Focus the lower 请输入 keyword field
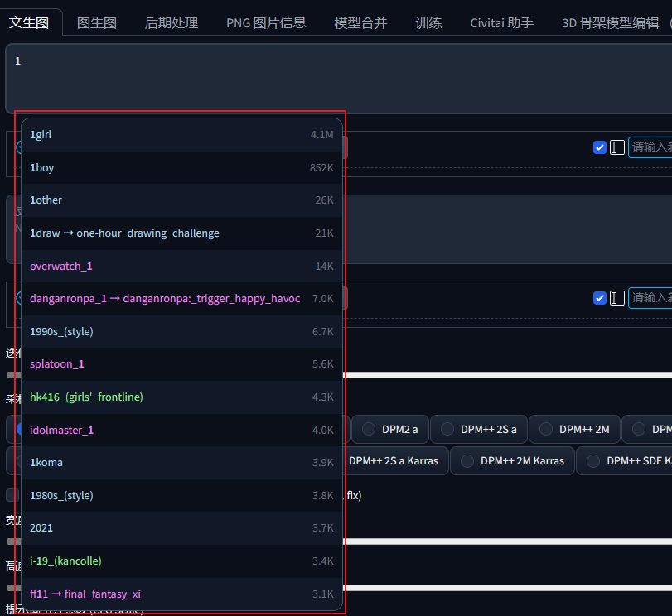Screen dimensions: 672x616 [x=650, y=298]
